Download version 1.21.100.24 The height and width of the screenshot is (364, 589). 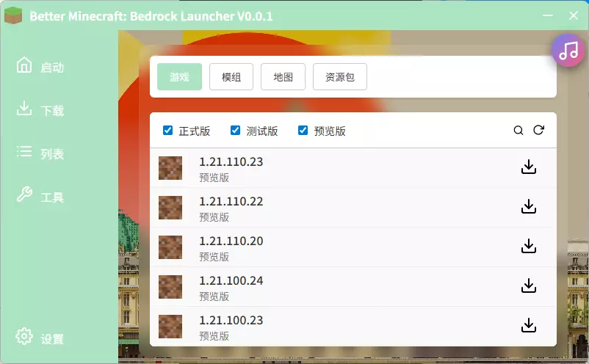pyautogui.click(x=529, y=285)
